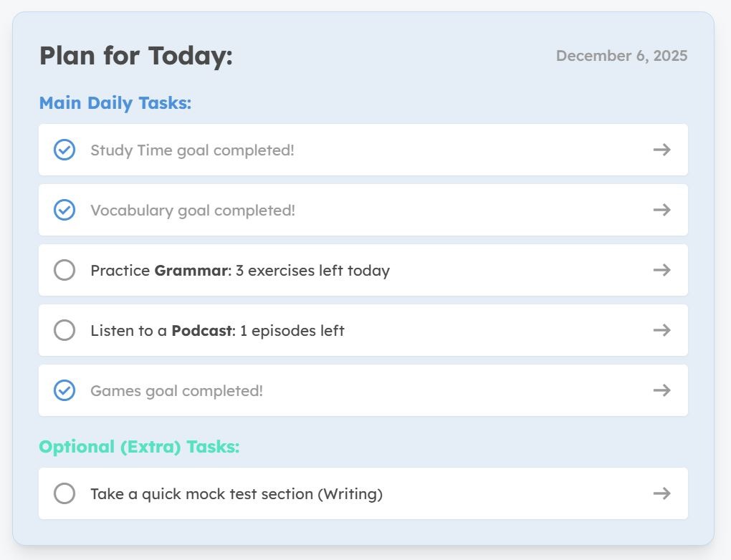This screenshot has width=731, height=560.
Task: Click the Podcast task's arrow icon
Action: [661, 330]
